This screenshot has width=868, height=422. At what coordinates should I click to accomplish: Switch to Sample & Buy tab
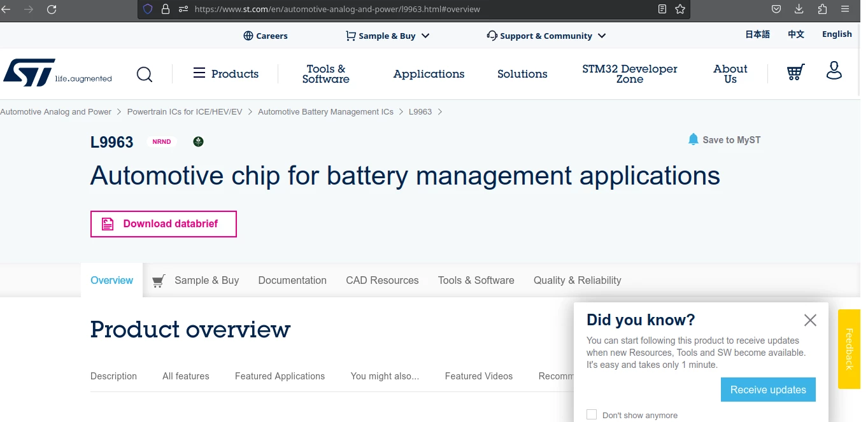(x=206, y=280)
